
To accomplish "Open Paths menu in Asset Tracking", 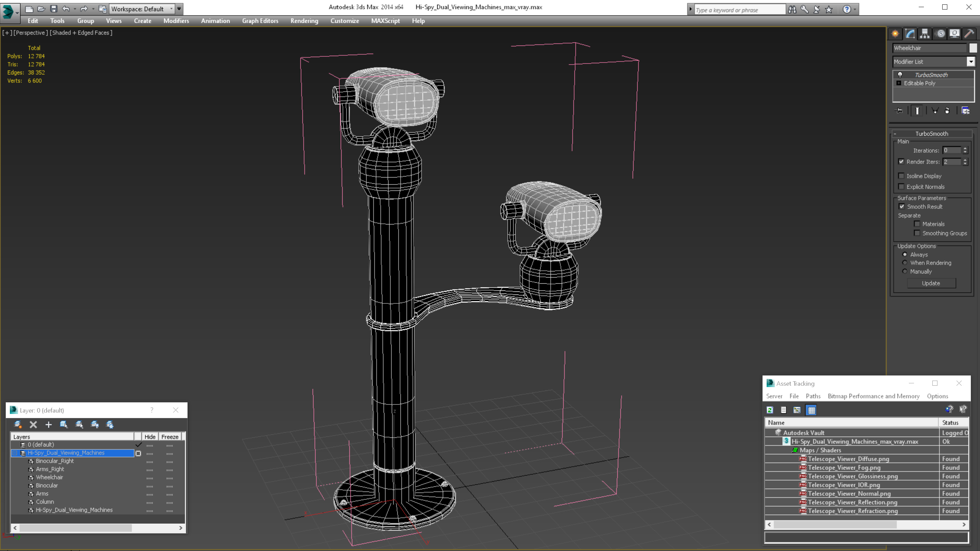I will [813, 396].
